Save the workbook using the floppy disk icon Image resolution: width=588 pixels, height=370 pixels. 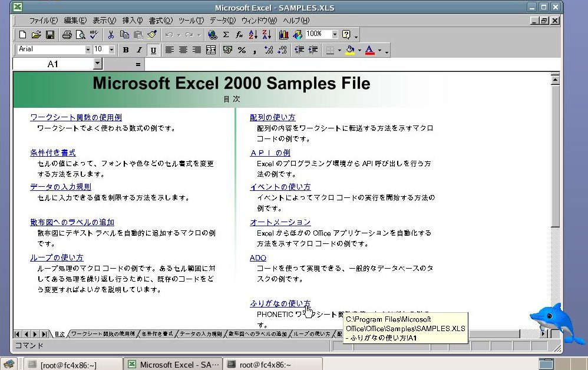click(50, 35)
